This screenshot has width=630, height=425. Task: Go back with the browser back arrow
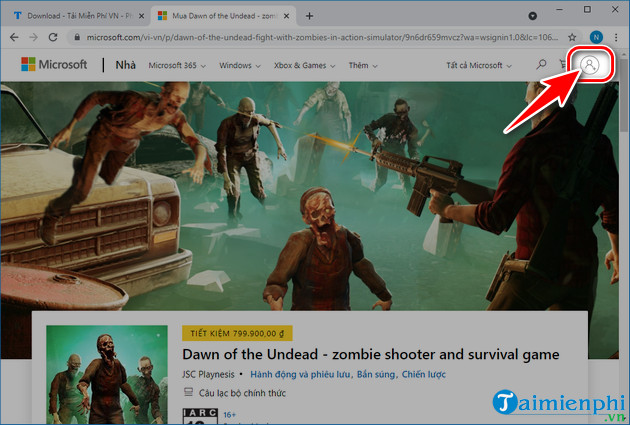pos(14,37)
